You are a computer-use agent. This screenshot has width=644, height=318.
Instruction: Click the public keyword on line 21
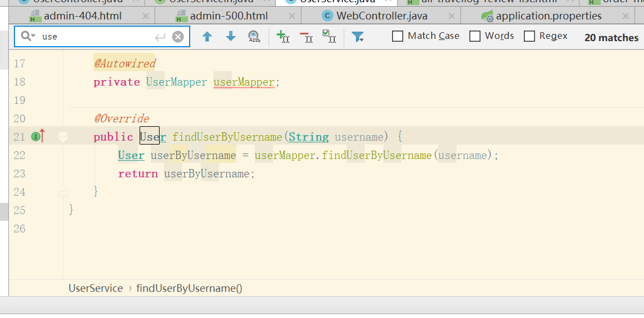113,137
